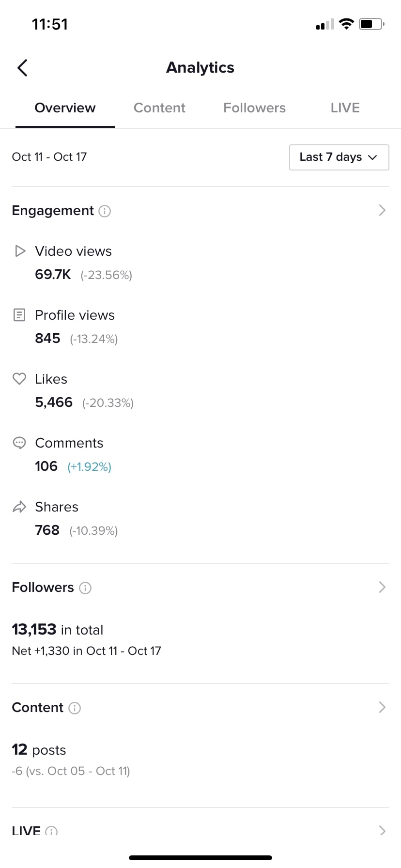Expand Content section with chevron

[382, 707]
